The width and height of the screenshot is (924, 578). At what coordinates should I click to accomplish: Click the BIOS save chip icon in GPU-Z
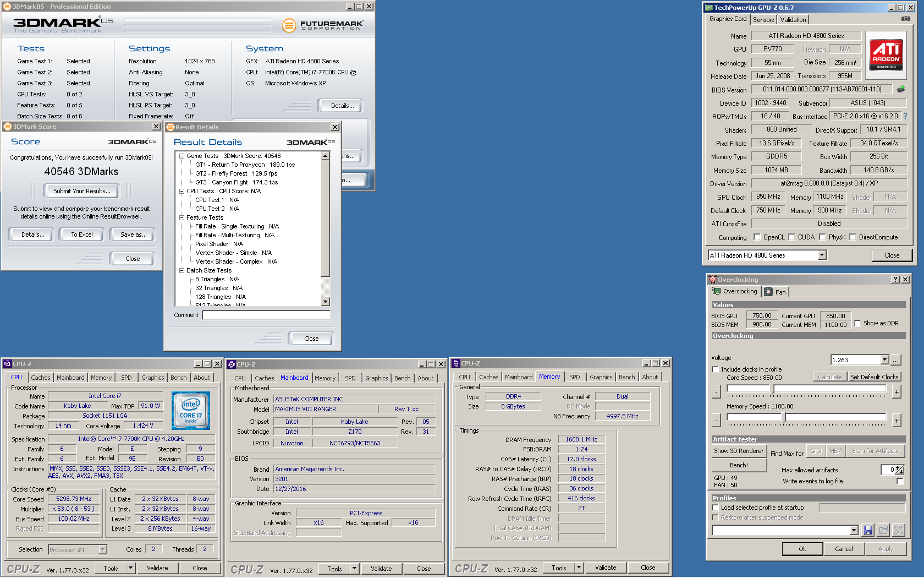pyautogui.click(x=901, y=89)
